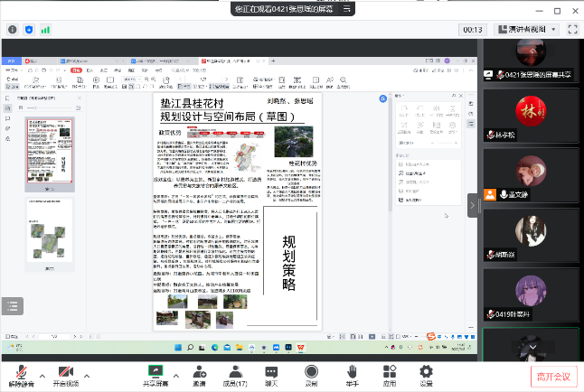Enter fullscreen mode via top-right icon
The width and height of the screenshot is (584, 392).
(x=572, y=29)
